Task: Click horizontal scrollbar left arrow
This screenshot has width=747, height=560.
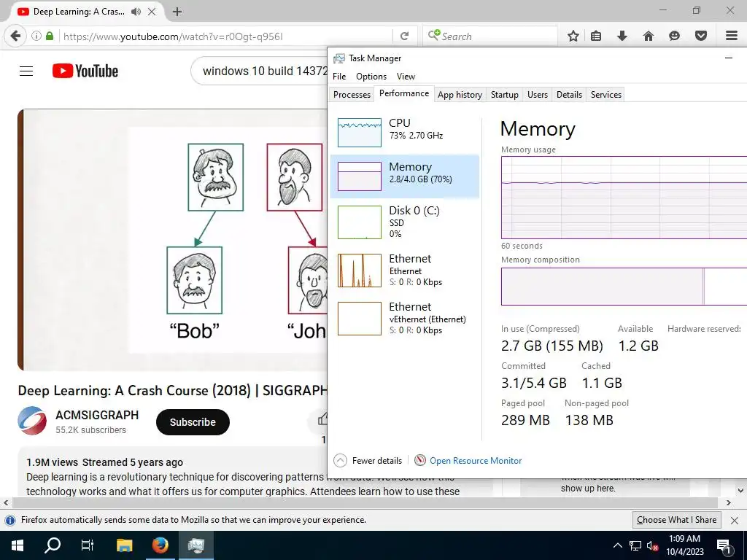Action: 6,502
